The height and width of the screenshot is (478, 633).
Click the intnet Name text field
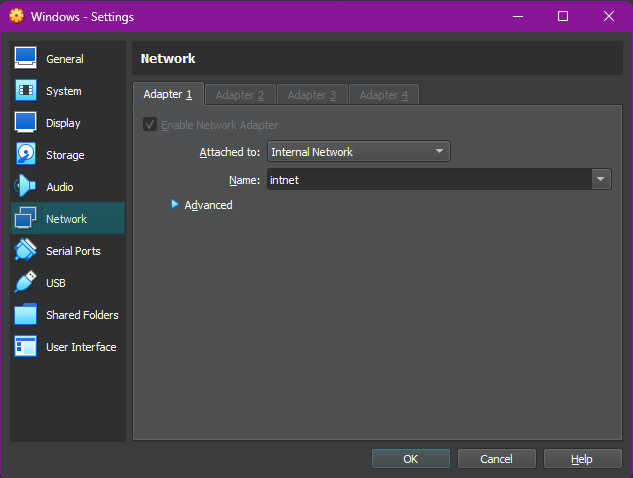[x=430, y=179]
